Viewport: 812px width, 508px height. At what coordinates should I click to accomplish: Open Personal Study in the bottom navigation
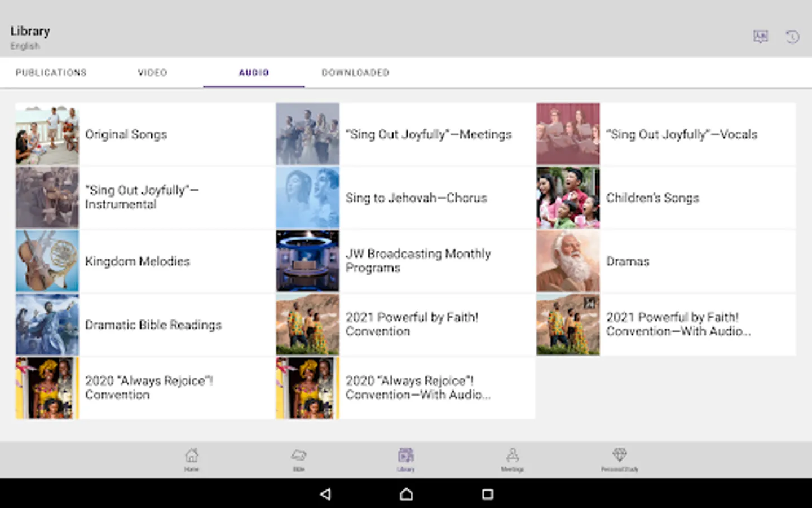click(x=620, y=459)
